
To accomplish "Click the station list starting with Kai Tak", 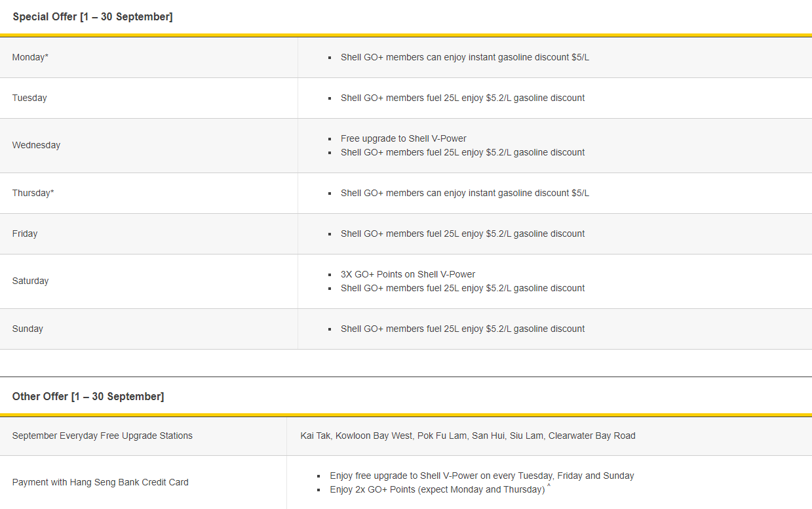I will click(x=467, y=436).
